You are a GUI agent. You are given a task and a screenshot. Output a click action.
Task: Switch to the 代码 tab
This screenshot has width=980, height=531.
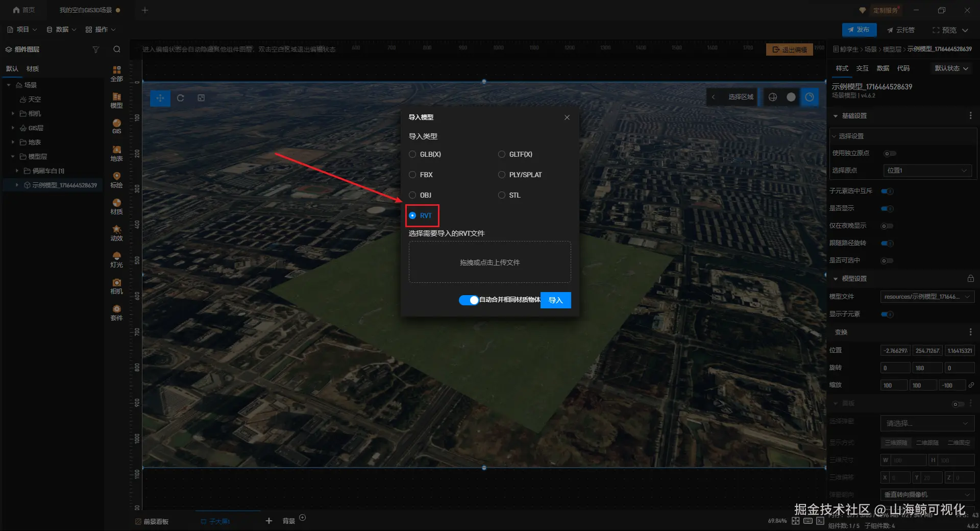[x=903, y=68]
